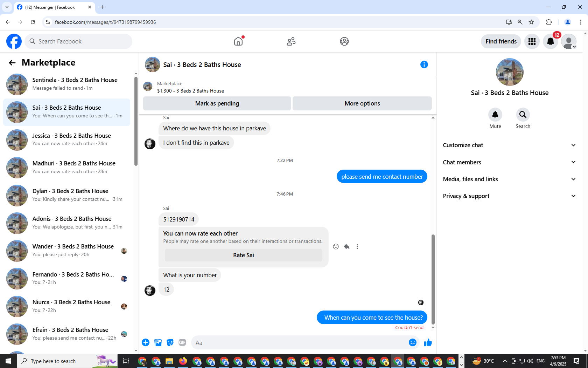
Task: Open the Windows Start menu
Action: (x=8, y=361)
